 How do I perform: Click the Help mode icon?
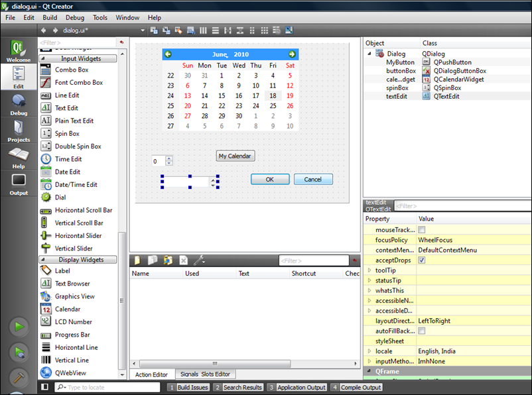click(x=19, y=157)
